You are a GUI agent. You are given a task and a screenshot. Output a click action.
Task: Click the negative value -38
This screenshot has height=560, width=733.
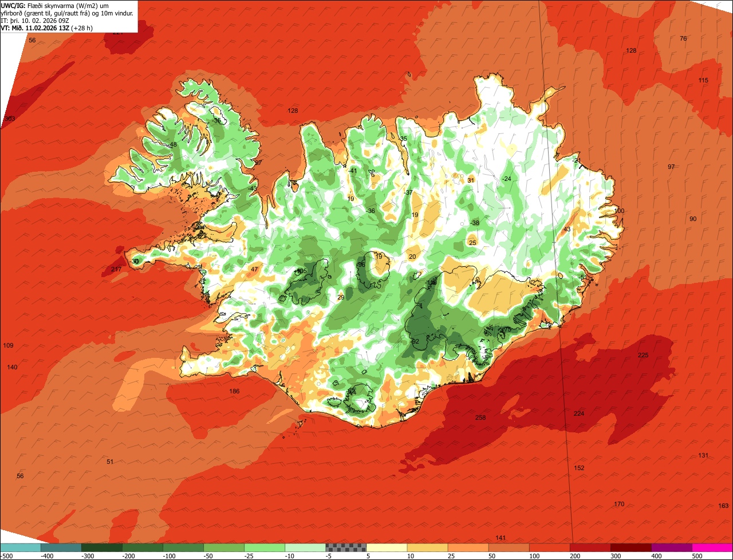point(475,223)
